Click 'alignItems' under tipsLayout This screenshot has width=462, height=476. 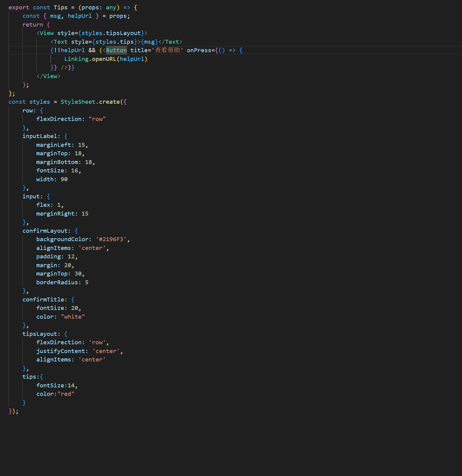[x=54, y=359]
